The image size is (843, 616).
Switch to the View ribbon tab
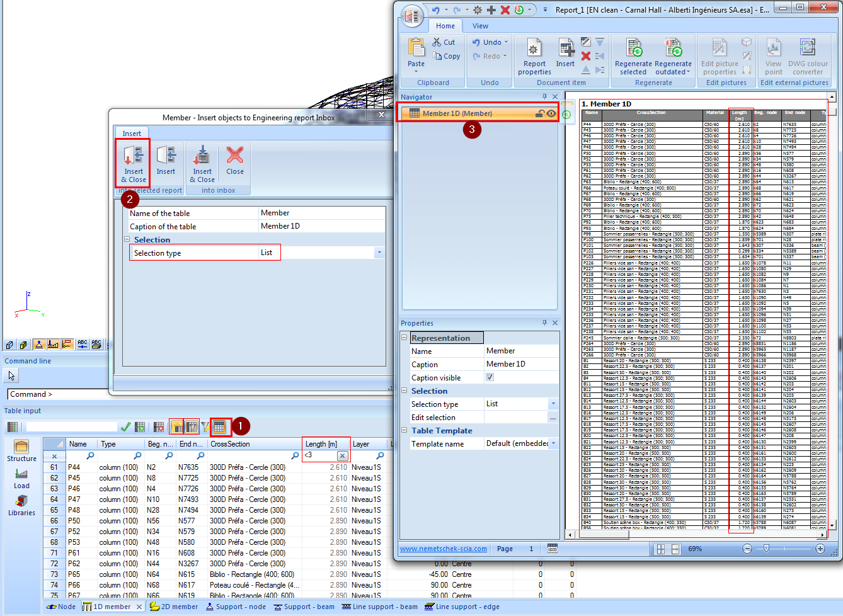[480, 26]
